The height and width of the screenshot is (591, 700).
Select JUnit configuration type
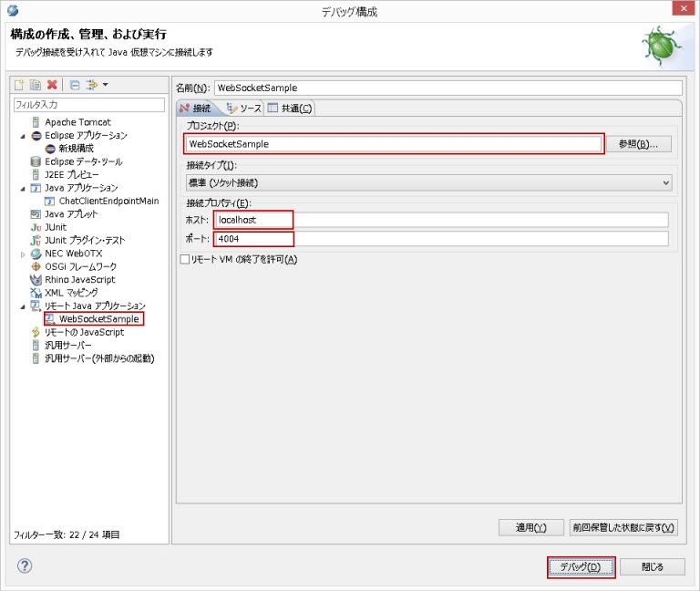pos(55,227)
